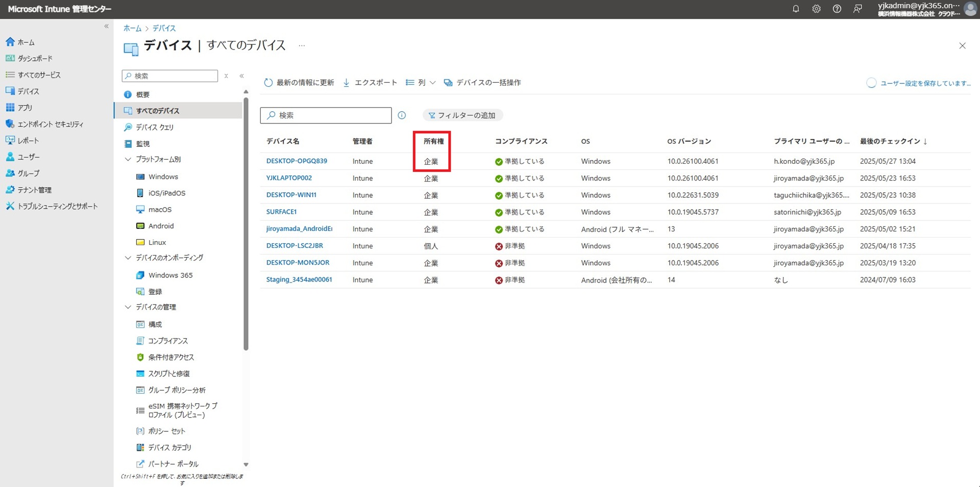Click info icon beside device search

point(402,115)
